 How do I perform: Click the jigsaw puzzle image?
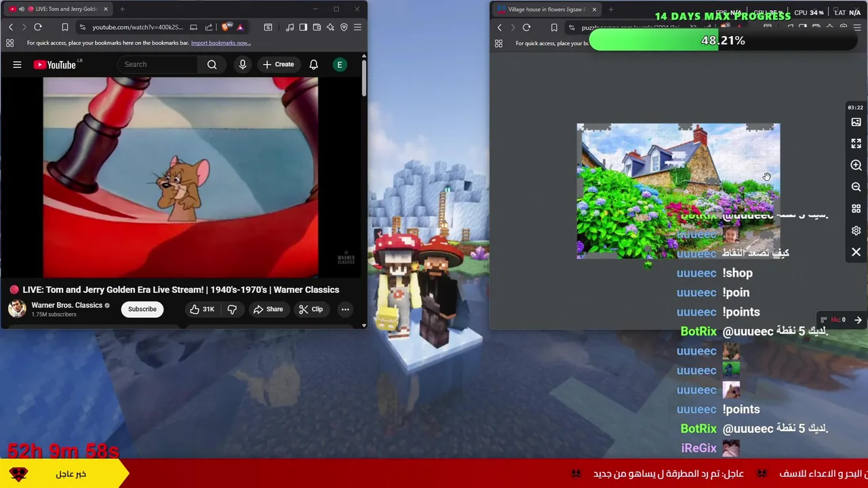coord(678,191)
